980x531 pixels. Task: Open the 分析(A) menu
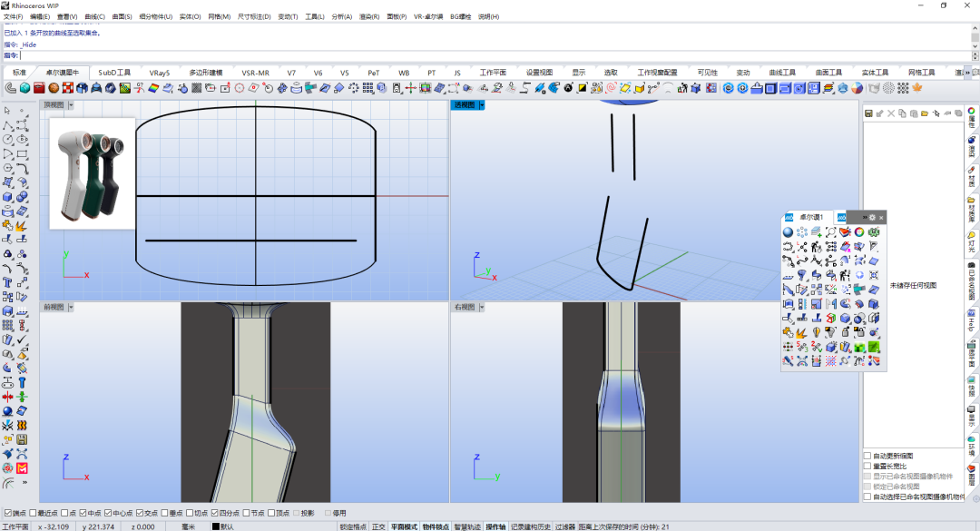[x=342, y=16]
